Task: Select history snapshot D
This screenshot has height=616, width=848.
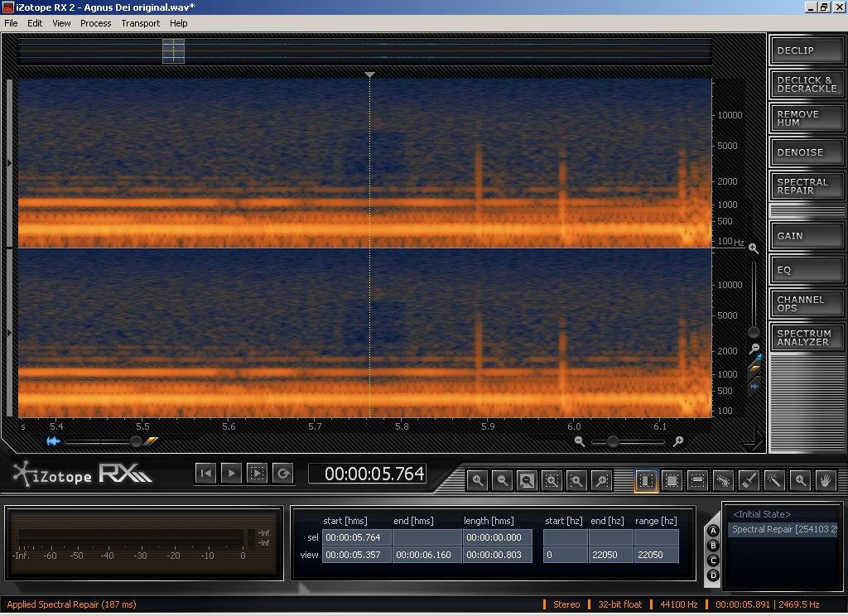Action: coord(713,575)
